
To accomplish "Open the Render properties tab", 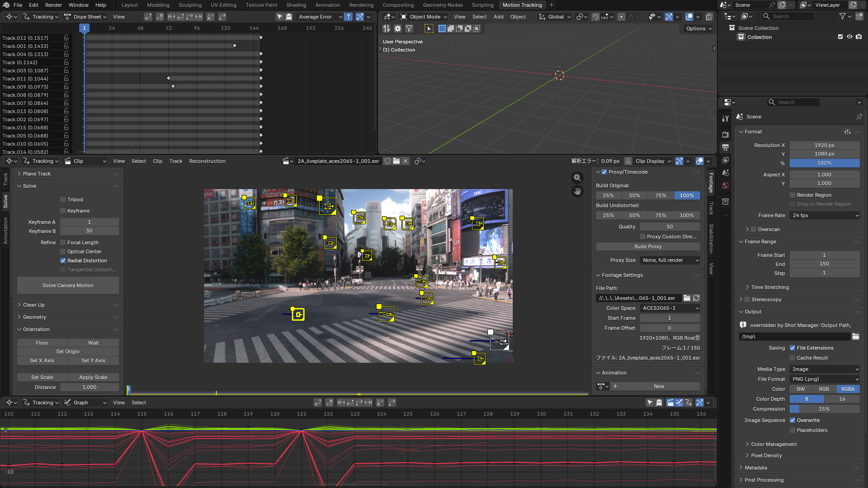I will point(726,135).
